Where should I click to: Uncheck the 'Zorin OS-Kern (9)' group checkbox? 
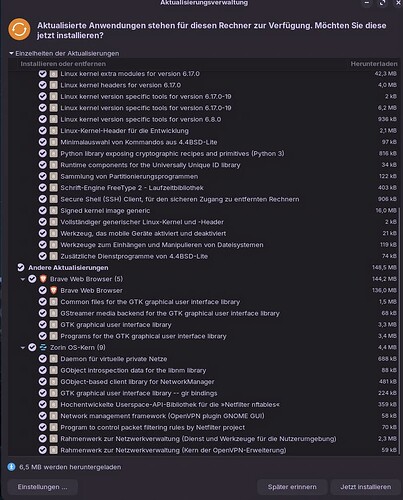click(32, 347)
